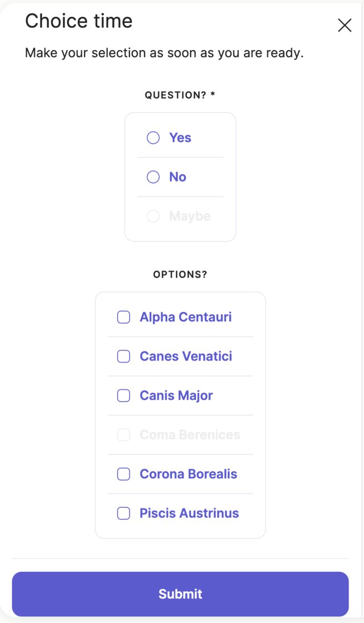Click the 'Piscis Austrinus' label text
This screenshot has width=364, height=623.
coord(189,513)
